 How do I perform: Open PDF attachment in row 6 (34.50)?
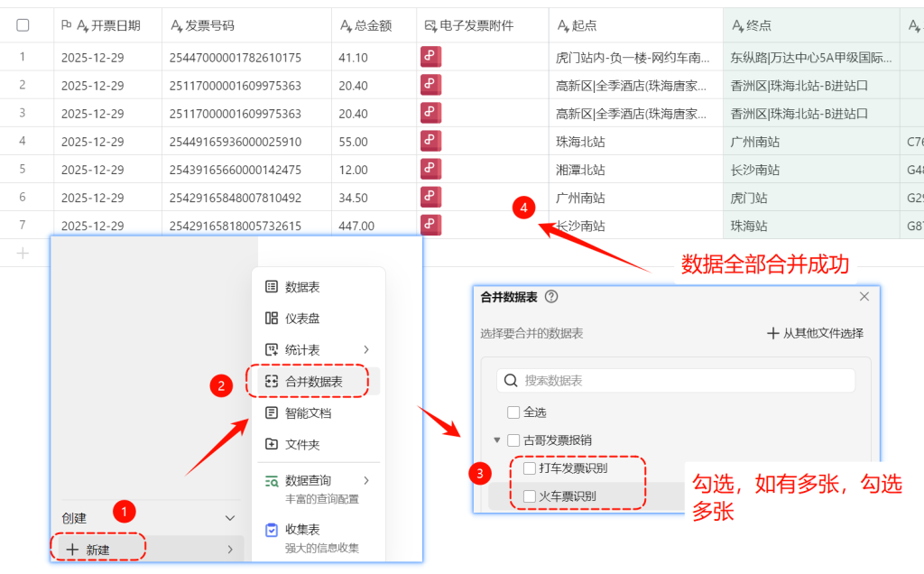(430, 197)
